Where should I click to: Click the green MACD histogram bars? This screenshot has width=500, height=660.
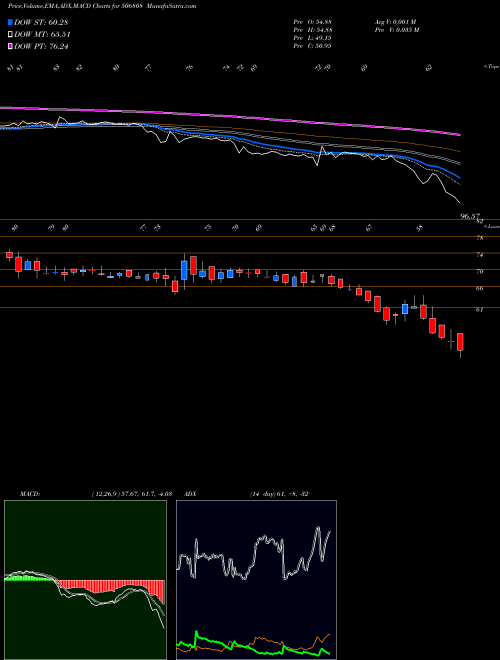(x=29, y=578)
